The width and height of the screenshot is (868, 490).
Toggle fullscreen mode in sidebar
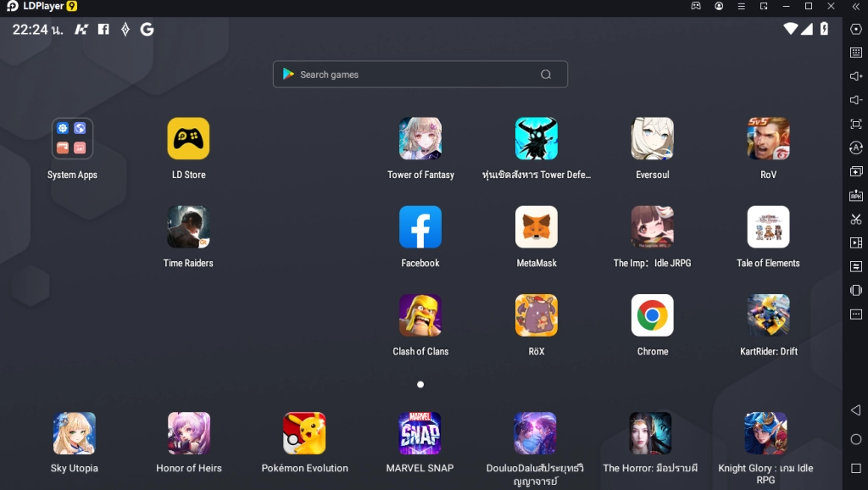[856, 124]
